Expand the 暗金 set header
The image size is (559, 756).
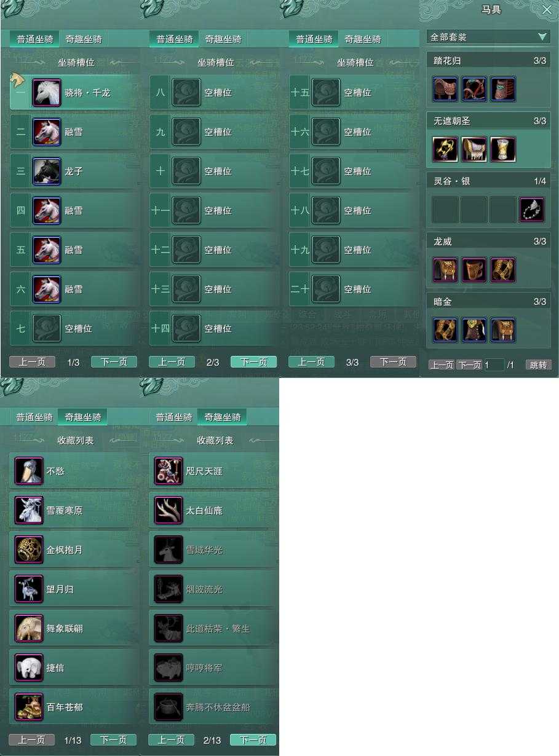tap(488, 302)
